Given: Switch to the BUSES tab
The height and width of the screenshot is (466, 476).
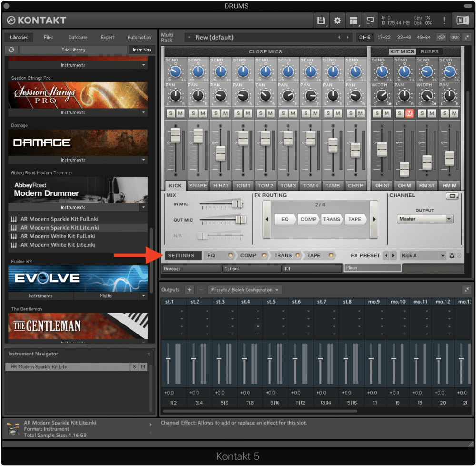Looking at the screenshot, I should pos(429,51).
